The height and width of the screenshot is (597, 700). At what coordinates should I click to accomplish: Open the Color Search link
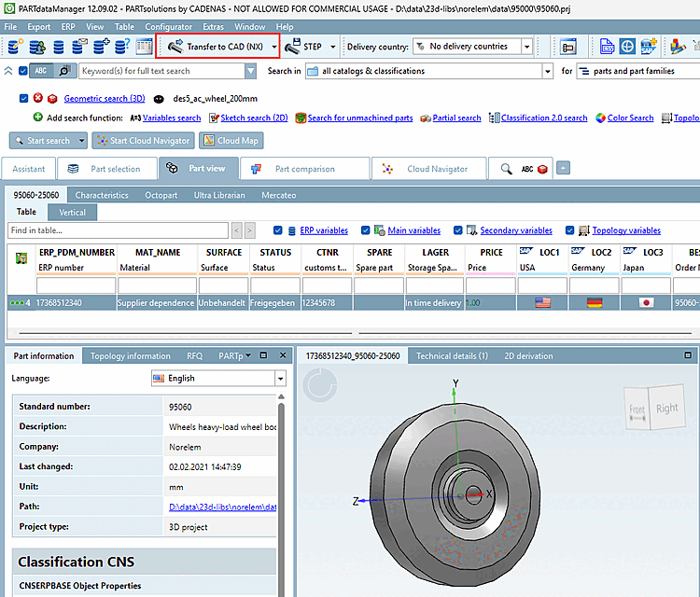pos(630,118)
